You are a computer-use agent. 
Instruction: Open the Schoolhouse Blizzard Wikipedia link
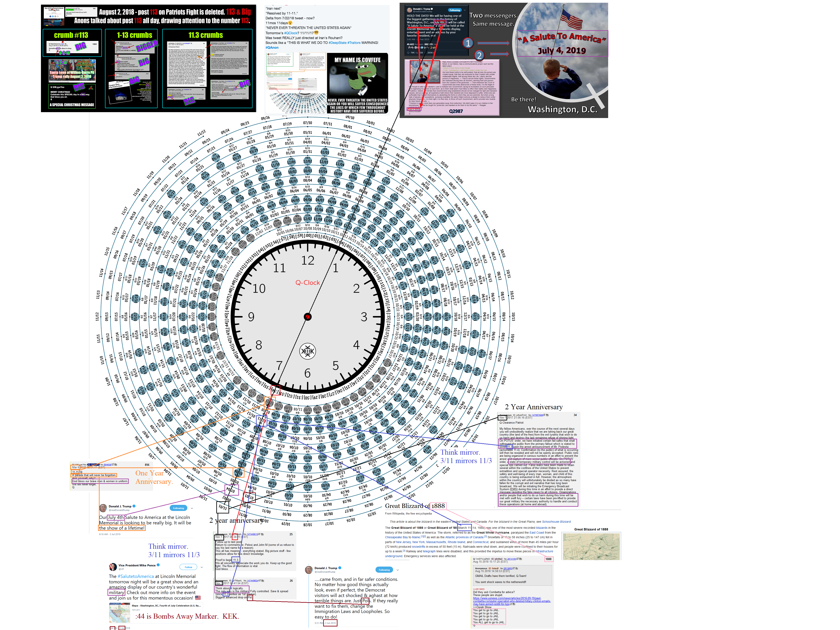click(556, 521)
